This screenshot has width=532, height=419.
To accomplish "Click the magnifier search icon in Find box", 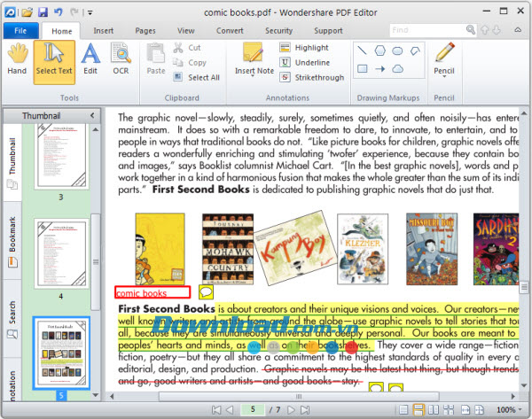I will point(471,30).
